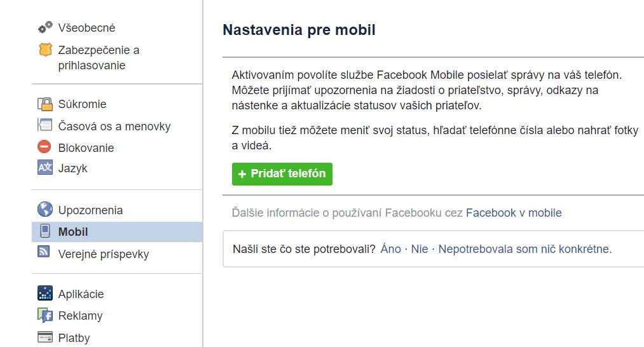
Task: Click the globe icon next to Upozornenia
Action: pos(45,209)
